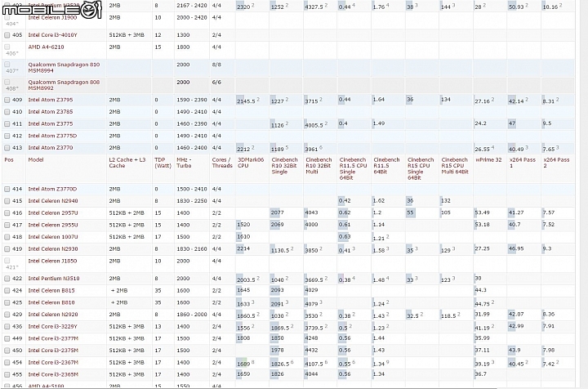Sort by Cinebench R15 CPU Multi 64Bit

pos(455,166)
